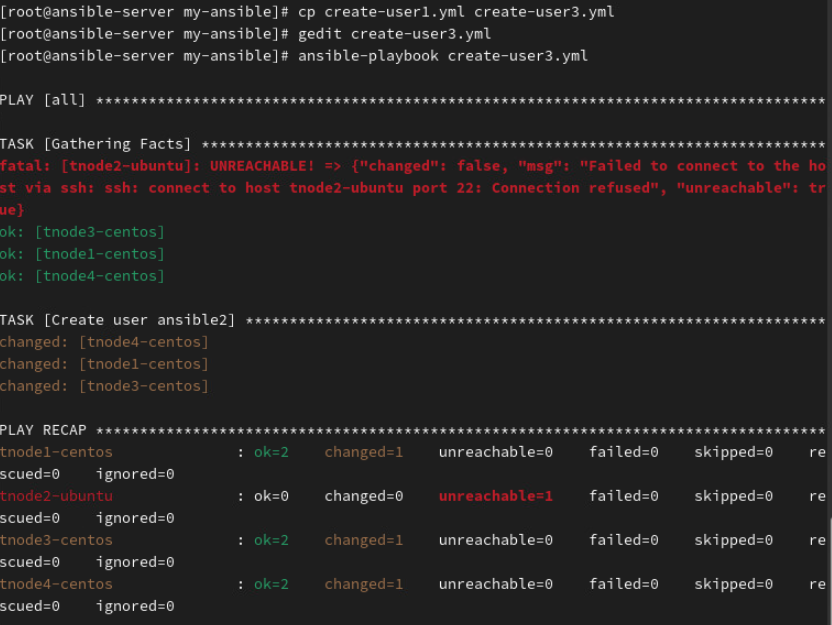Click 'ok=2' in the tnode1-centos row
The image size is (832, 625).
pos(271,452)
